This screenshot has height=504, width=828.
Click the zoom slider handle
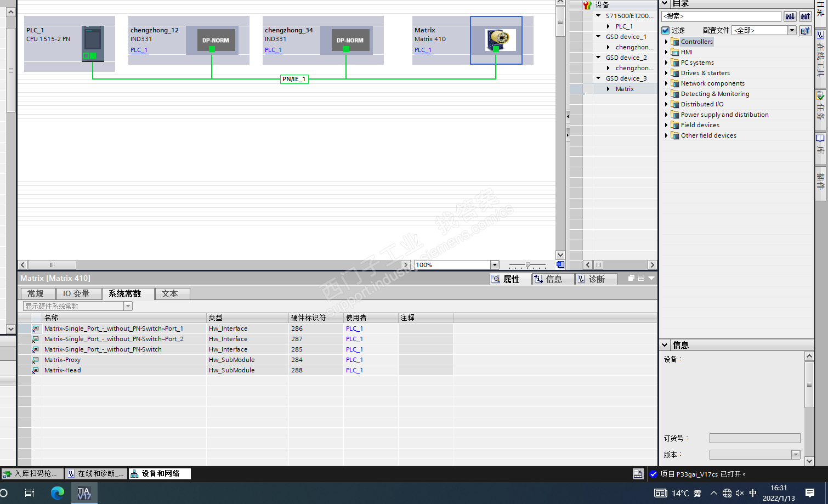[x=528, y=265]
